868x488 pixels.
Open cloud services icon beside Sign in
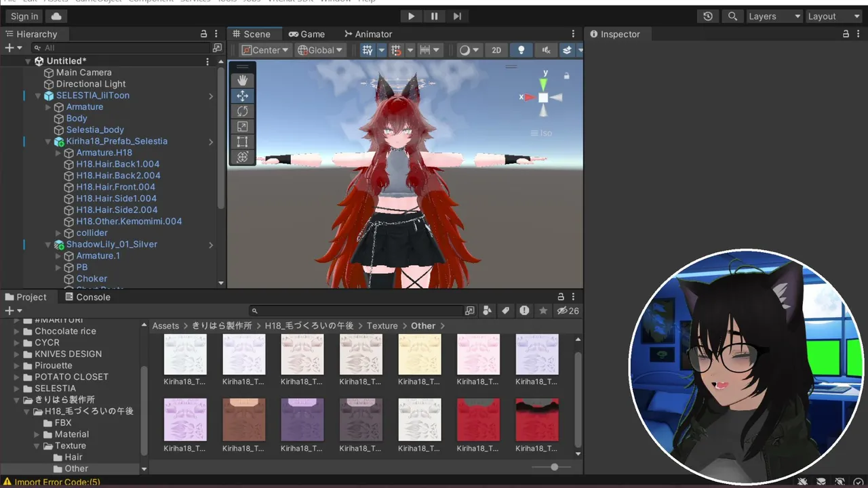(56, 16)
